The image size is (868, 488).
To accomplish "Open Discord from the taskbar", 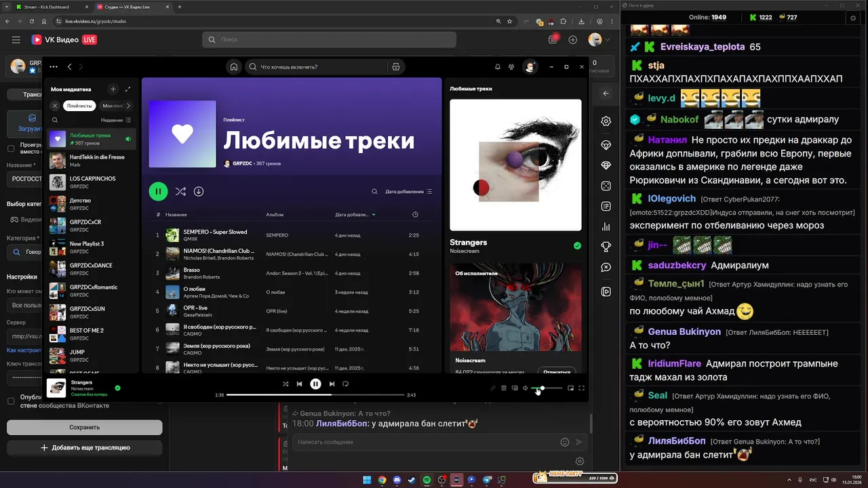I will tap(397, 480).
